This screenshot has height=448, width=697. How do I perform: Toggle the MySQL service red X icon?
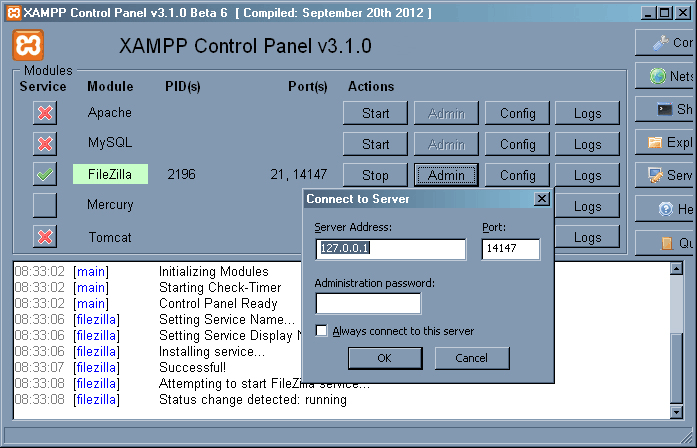[x=44, y=144]
